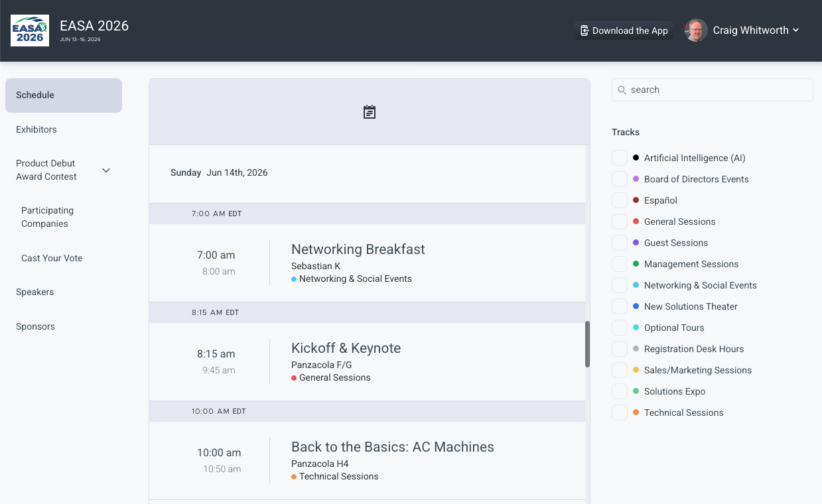Click the Sunday Jun 14th, 2026 date
822x504 pixels.
[219, 172]
